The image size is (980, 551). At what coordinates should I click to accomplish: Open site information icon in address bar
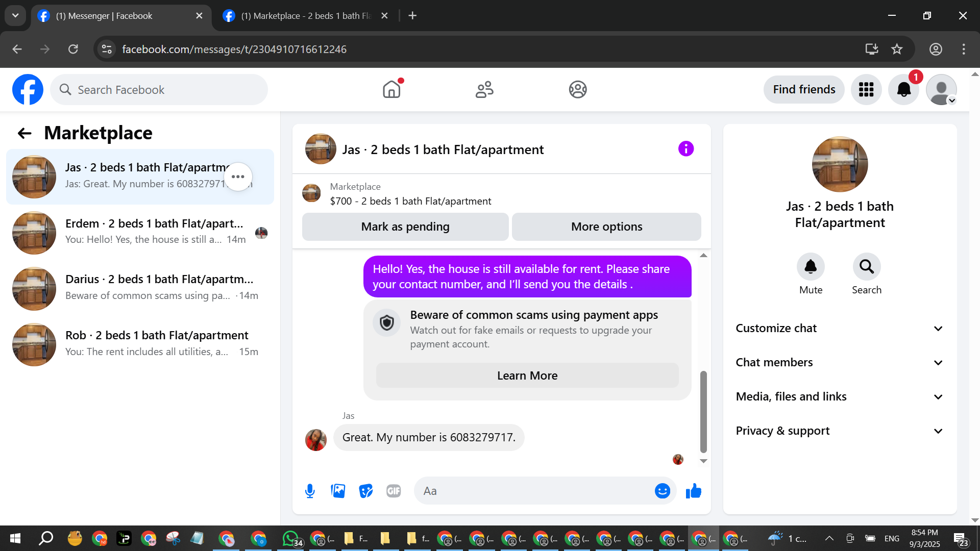click(107, 49)
